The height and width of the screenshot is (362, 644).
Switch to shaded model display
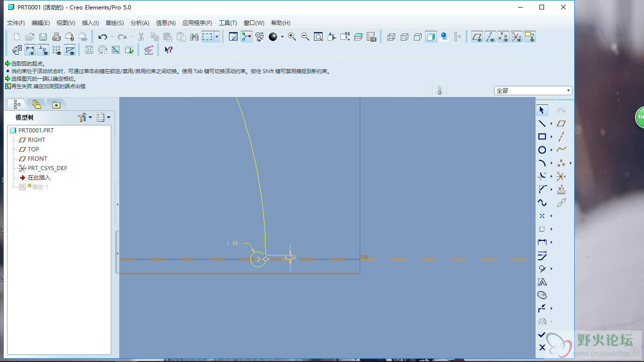coord(431,37)
